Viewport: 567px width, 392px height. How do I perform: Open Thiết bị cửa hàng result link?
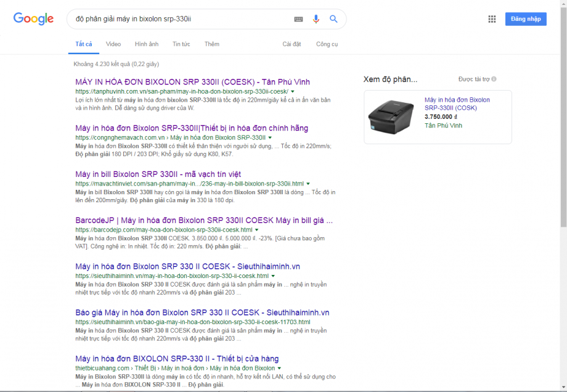[x=177, y=359]
